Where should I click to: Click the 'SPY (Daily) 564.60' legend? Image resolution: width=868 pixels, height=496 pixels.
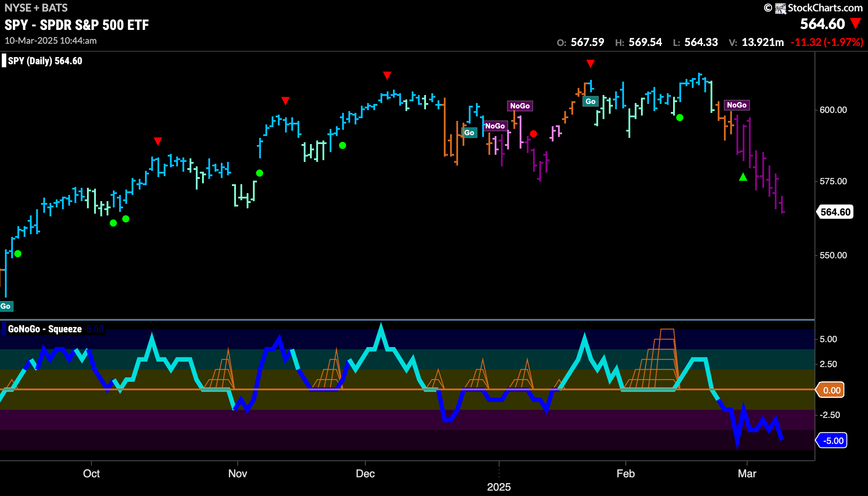(45, 61)
